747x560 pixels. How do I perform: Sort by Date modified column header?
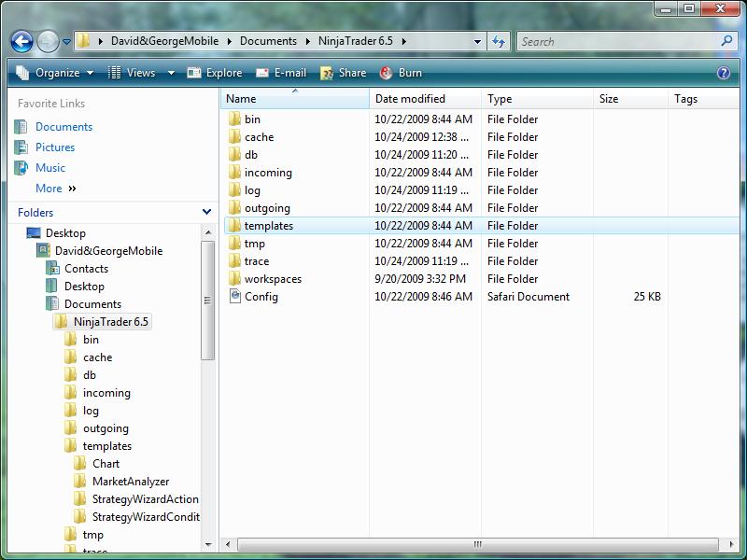click(x=425, y=99)
